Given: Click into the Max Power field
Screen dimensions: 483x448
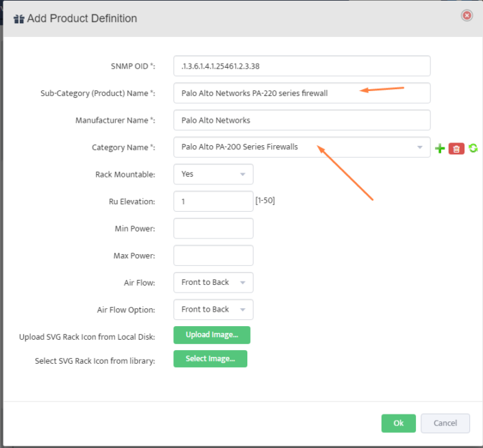Looking at the screenshot, I should click(x=213, y=256).
